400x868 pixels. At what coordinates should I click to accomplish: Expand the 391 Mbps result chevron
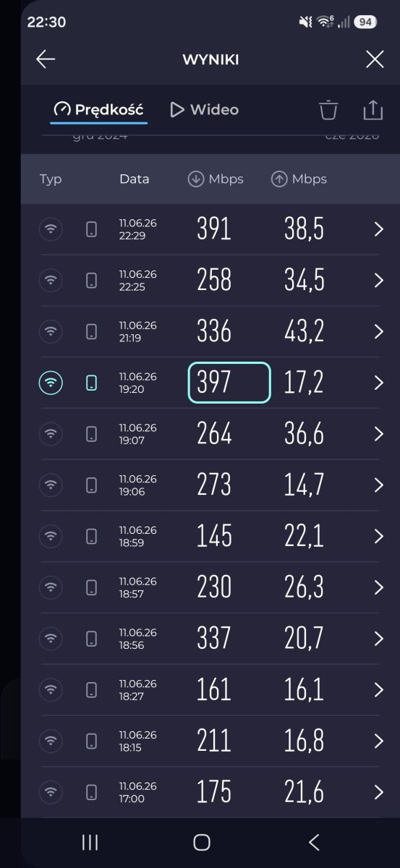pos(378,229)
